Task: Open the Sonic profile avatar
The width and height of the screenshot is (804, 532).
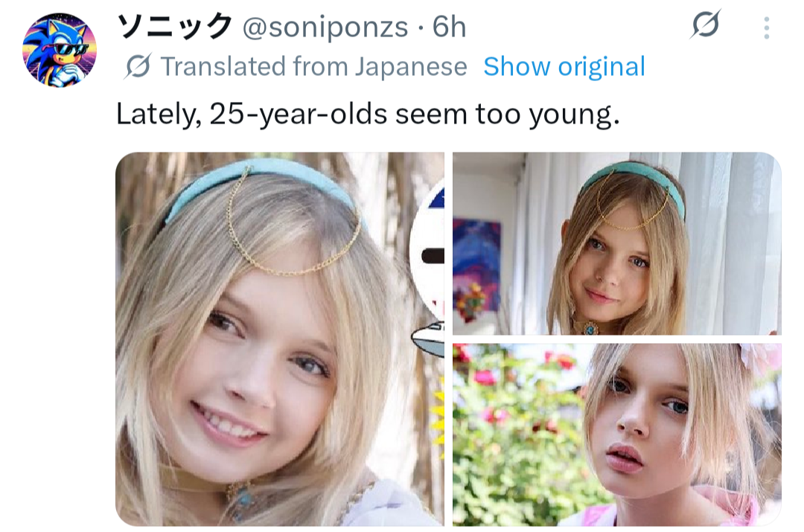Action: tap(60, 50)
